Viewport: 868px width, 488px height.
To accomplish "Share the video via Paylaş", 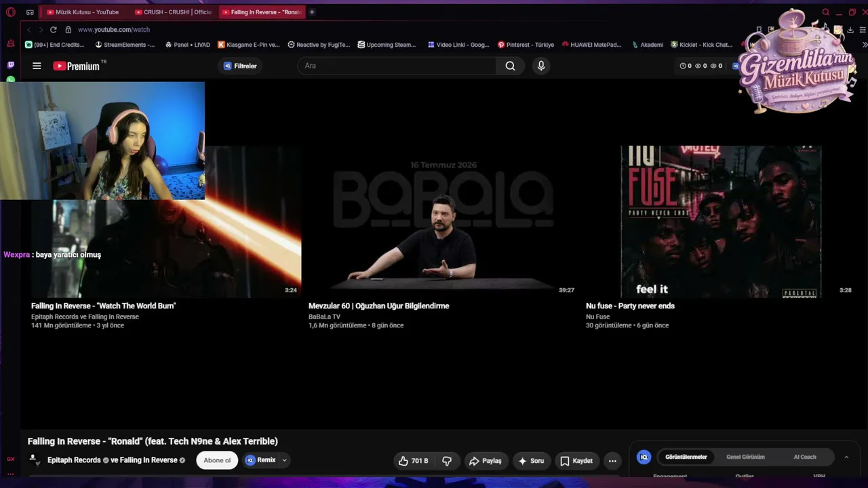I will (485, 461).
